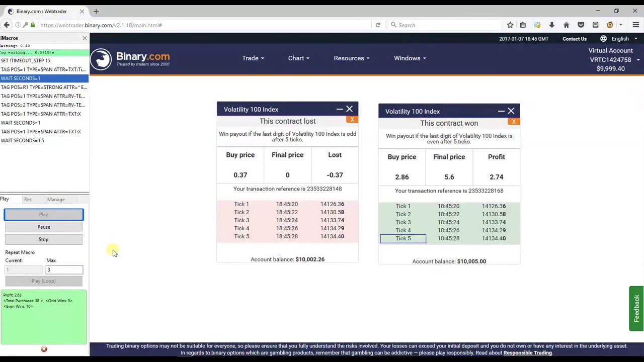
Task: Open the Downloads arrow icon
Action: coord(552,25)
